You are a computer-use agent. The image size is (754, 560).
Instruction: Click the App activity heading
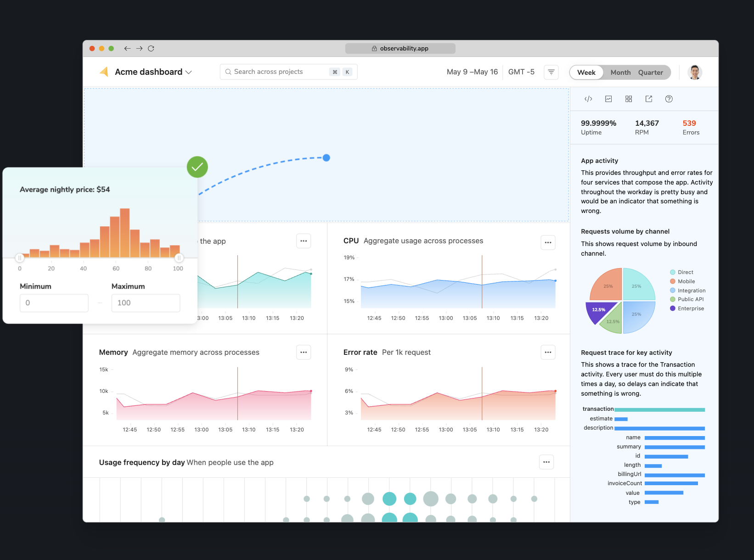599,161
